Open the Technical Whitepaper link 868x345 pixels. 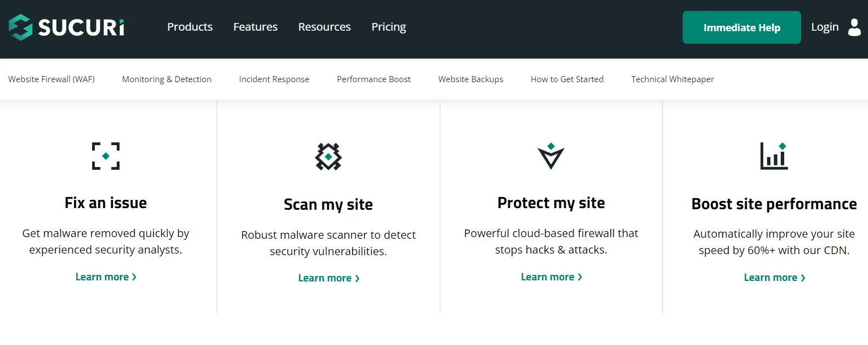(x=672, y=79)
